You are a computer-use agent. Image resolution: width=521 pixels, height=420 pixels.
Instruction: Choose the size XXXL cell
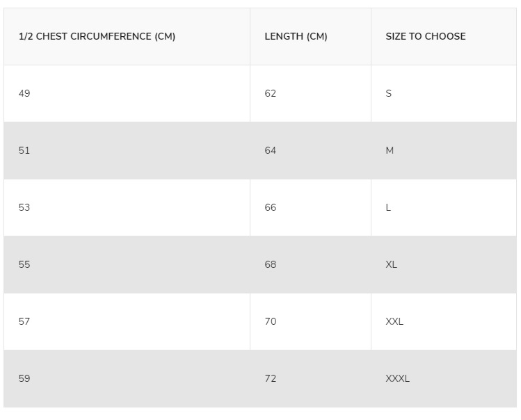pos(444,379)
